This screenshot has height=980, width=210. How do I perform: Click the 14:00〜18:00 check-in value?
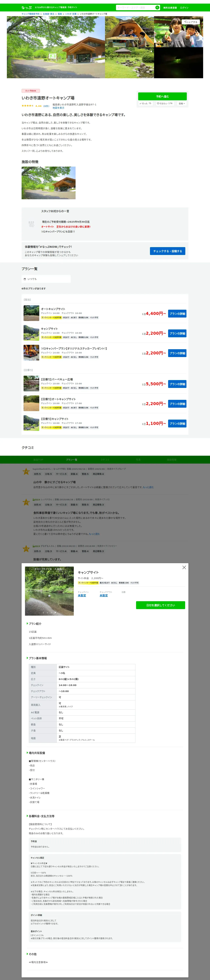point(67,685)
